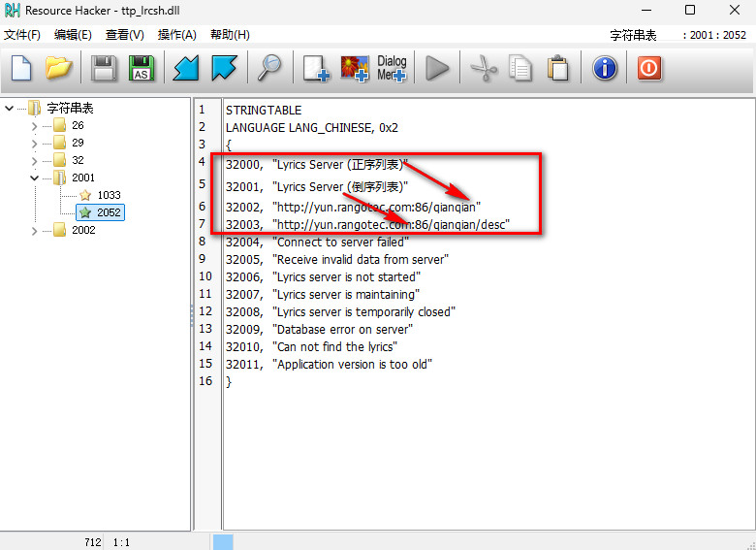Select the 1033 resource item
The width and height of the screenshot is (756, 550).
point(109,195)
